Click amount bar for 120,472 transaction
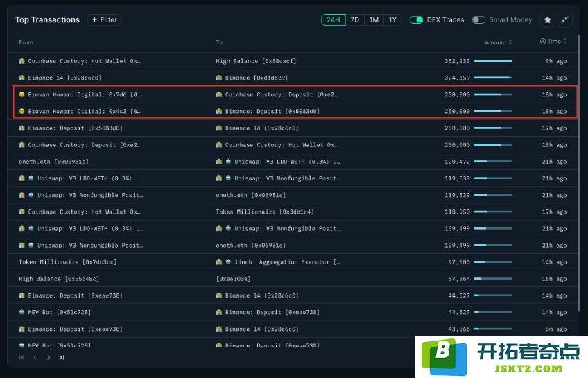Screen dimensions: 588x378 coord(493,162)
